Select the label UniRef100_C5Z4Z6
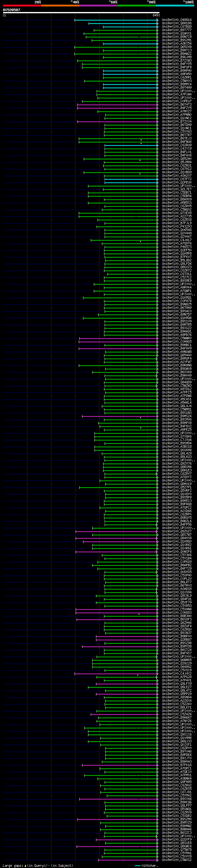The image size is (197, 868). [x=176, y=714]
